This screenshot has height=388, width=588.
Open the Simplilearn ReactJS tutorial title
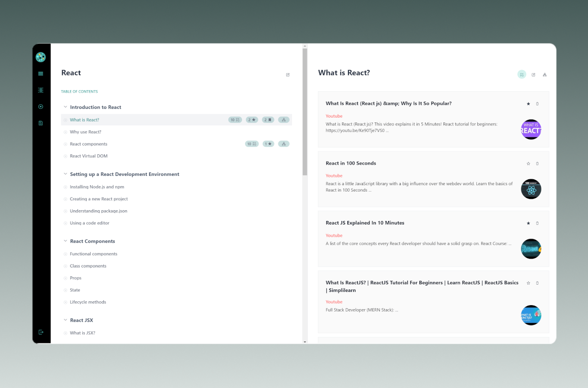point(422,287)
